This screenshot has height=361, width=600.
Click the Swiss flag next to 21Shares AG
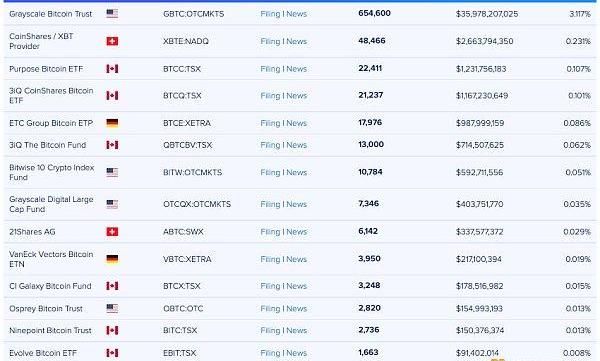[x=112, y=232]
